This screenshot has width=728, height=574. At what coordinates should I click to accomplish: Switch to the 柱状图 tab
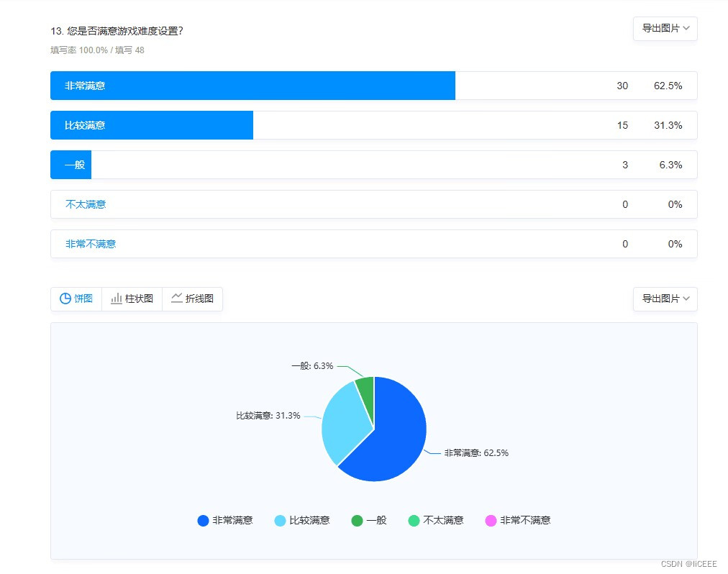point(132,299)
